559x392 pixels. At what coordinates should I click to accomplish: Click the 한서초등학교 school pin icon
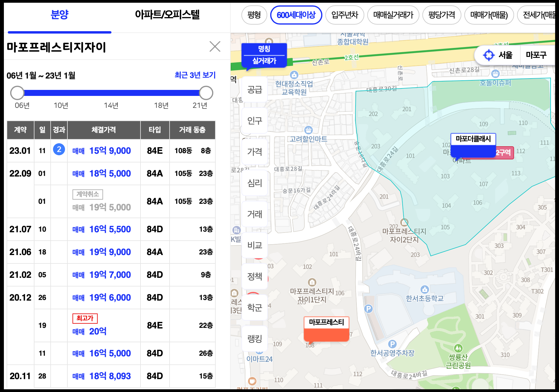[425, 290]
